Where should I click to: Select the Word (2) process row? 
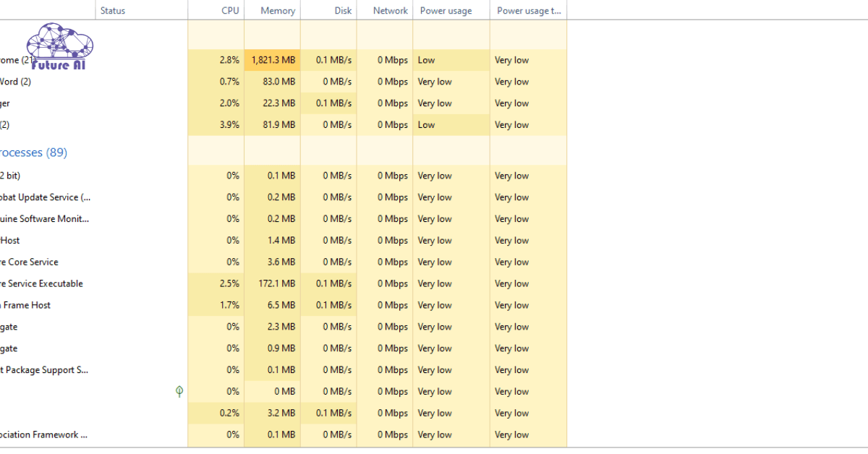15,82
